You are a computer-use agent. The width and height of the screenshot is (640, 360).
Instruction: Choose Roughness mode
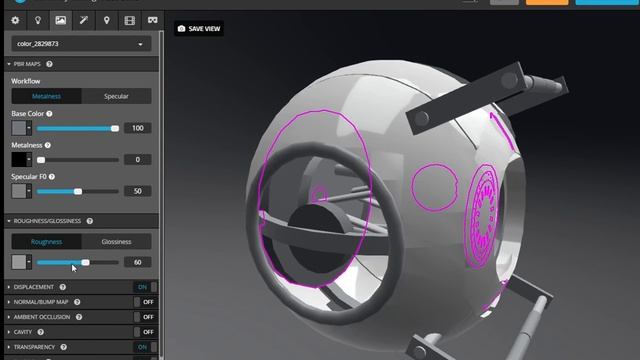coord(47,242)
